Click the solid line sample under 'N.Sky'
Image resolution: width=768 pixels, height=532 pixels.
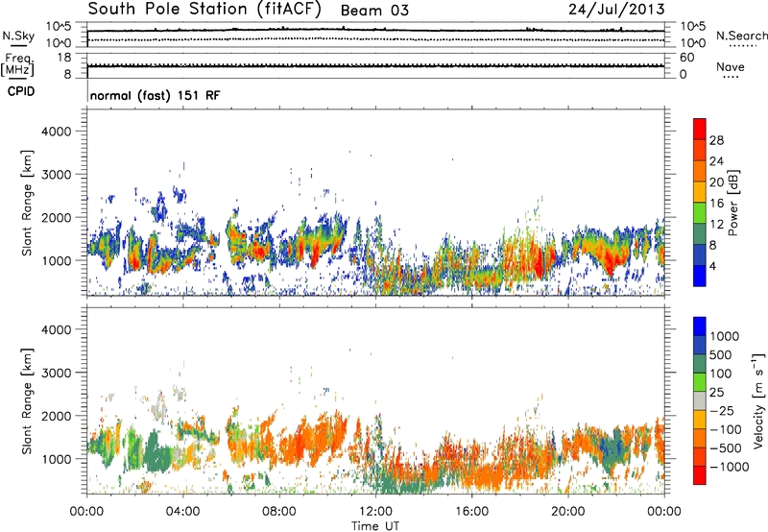18,45
